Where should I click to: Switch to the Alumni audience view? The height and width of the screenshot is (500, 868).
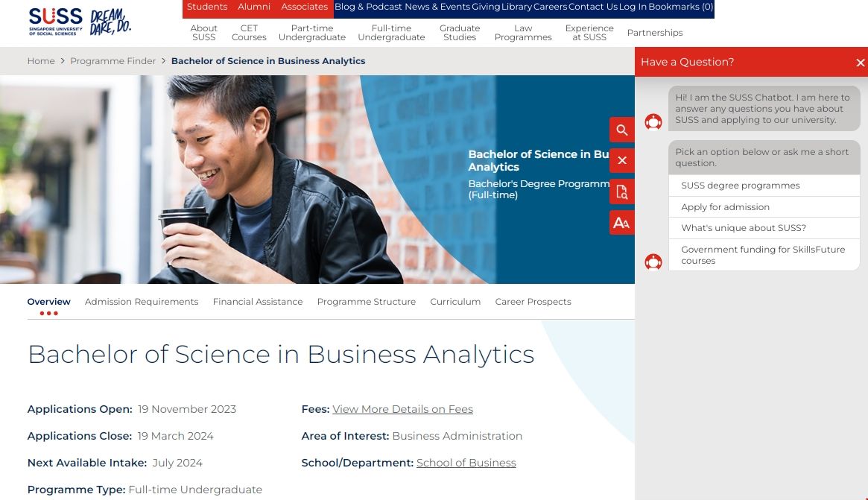tap(253, 7)
